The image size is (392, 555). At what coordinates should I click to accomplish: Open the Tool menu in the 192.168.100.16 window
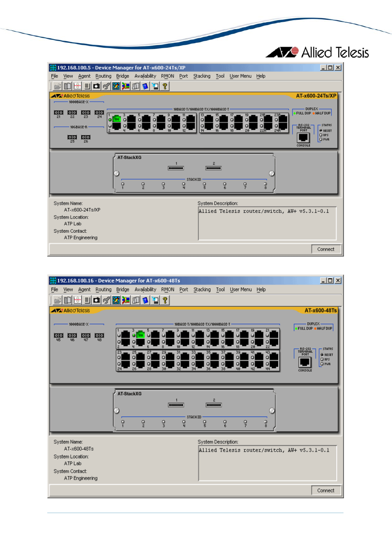tap(220, 289)
